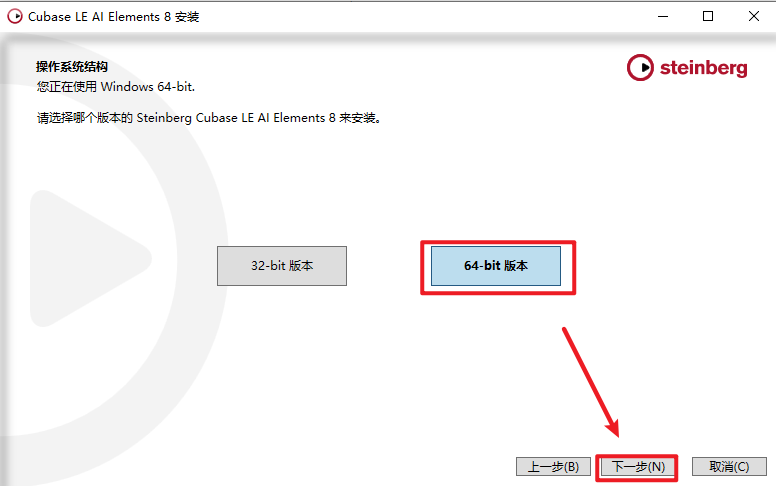Click the empty title bar area

[421, 16]
